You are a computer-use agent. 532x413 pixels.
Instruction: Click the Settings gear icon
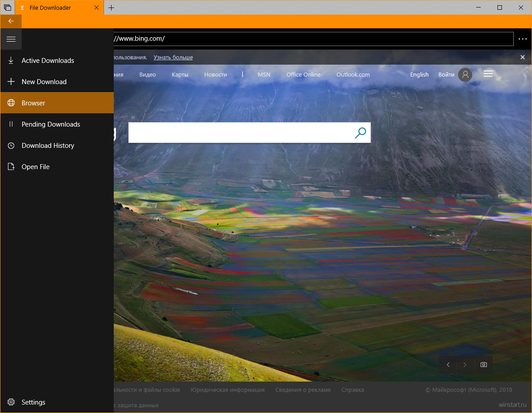click(11, 402)
